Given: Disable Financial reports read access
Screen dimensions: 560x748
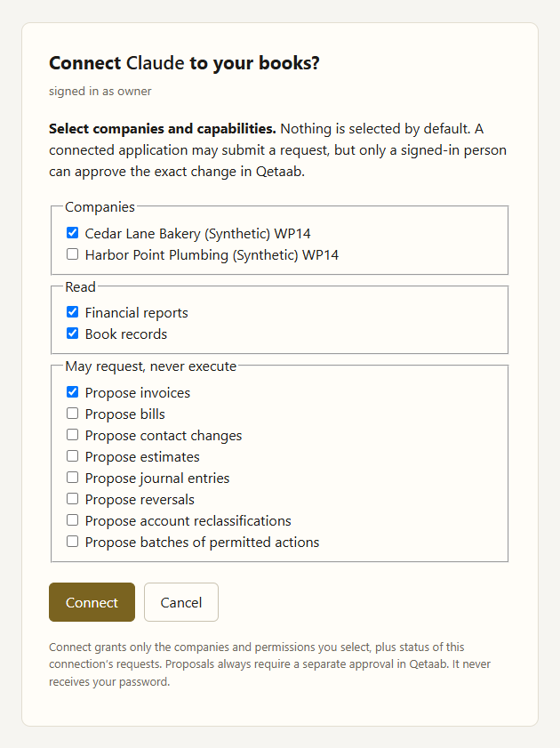Looking at the screenshot, I should coord(72,312).
